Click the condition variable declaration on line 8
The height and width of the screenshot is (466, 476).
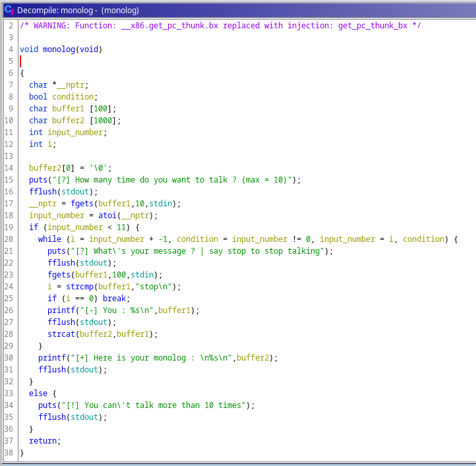pyautogui.click(x=75, y=97)
